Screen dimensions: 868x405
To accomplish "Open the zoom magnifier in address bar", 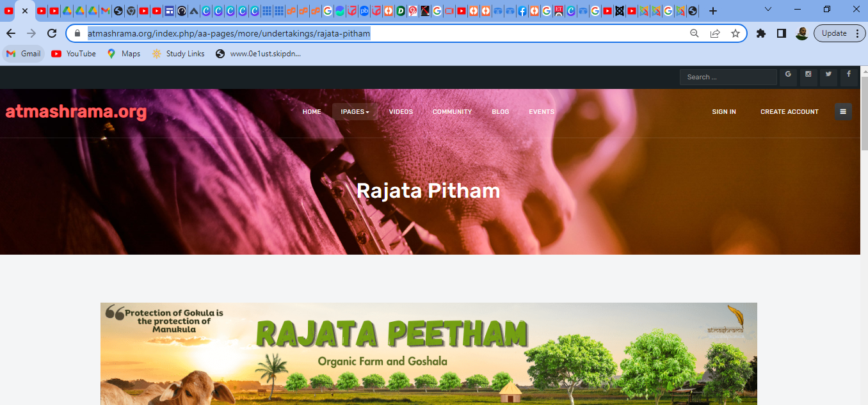I will (694, 33).
